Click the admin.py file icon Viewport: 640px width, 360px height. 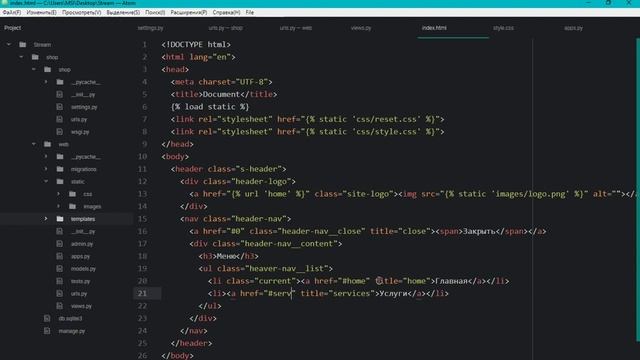(60, 244)
